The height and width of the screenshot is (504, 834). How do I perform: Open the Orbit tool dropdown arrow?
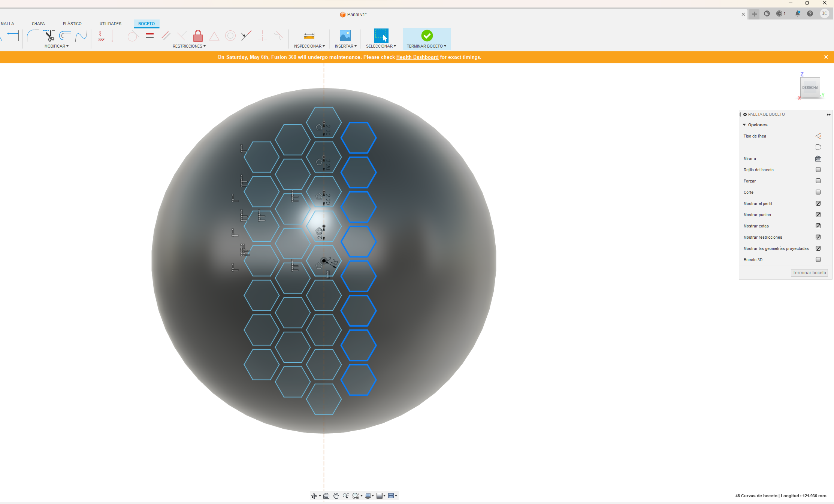pos(320,496)
